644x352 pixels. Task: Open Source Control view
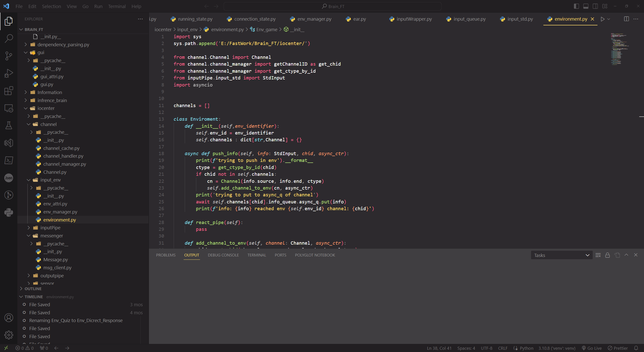coord(9,56)
